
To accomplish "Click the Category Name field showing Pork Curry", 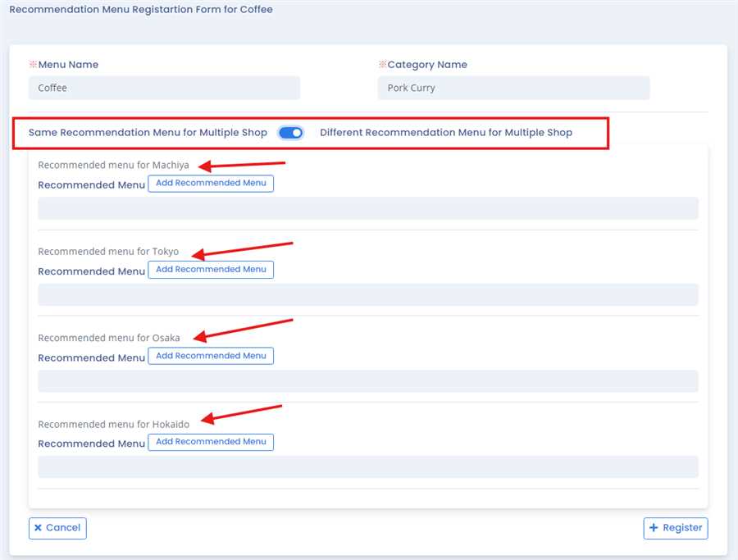I will [x=513, y=88].
